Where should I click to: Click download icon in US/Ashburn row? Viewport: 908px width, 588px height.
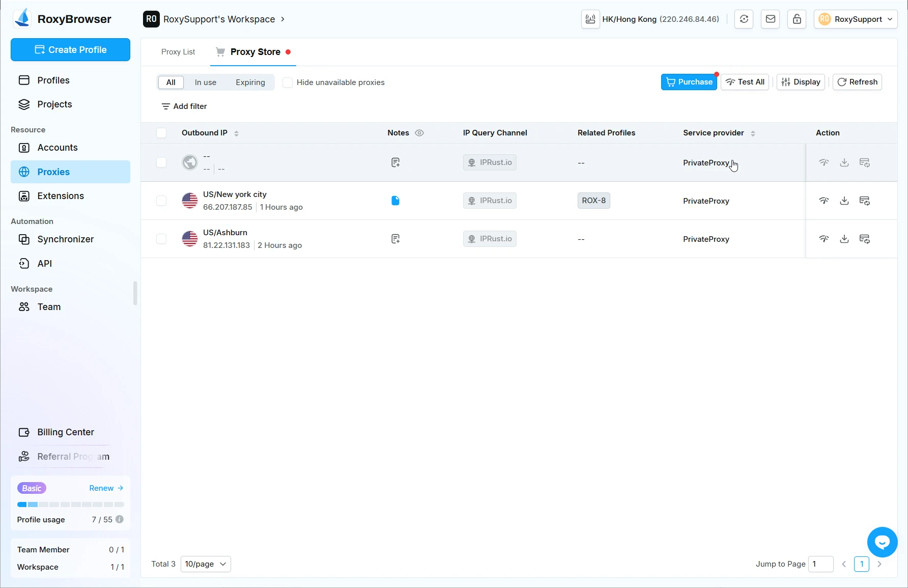coord(844,239)
